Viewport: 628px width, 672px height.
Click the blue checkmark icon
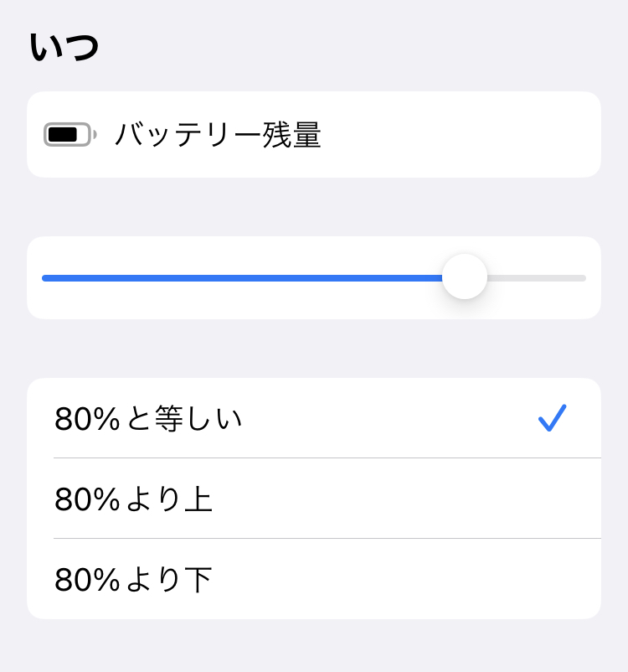tap(553, 418)
